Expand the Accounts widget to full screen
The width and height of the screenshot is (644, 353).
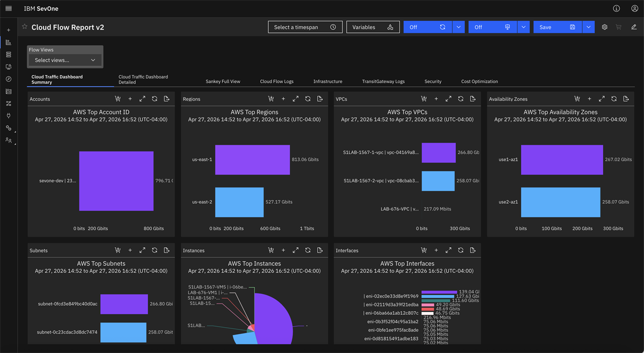pyautogui.click(x=142, y=99)
